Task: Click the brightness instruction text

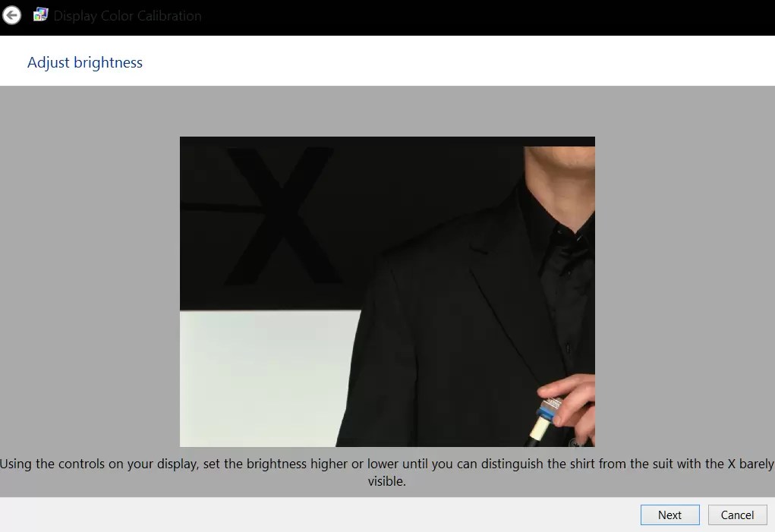Action: 387,472
